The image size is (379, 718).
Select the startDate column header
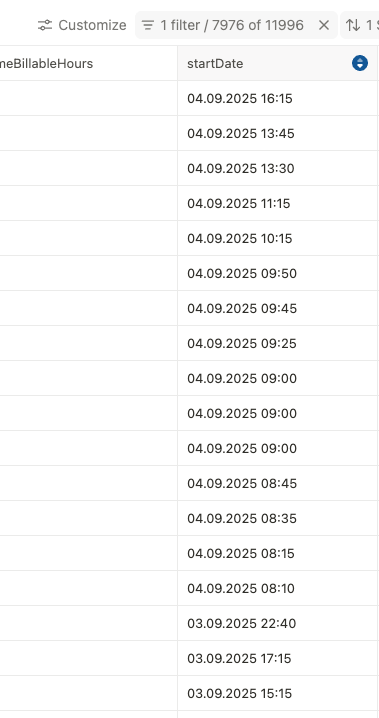(277, 63)
